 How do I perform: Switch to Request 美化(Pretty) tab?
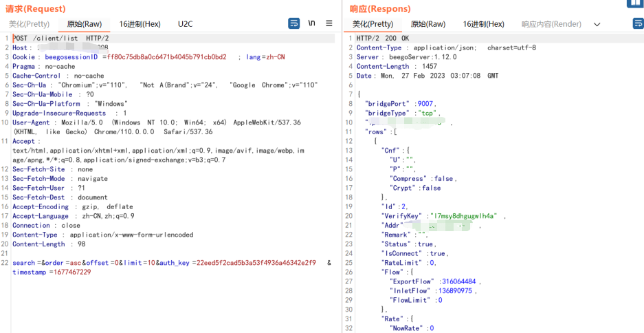[x=29, y=24]
